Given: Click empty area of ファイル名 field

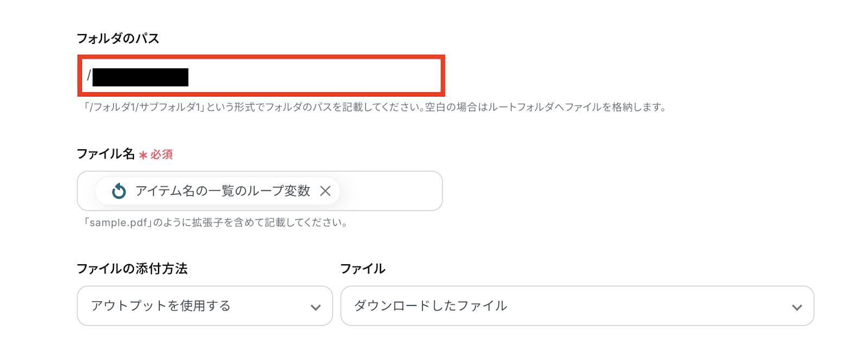Looking at the screenshot, I should 391,191.
